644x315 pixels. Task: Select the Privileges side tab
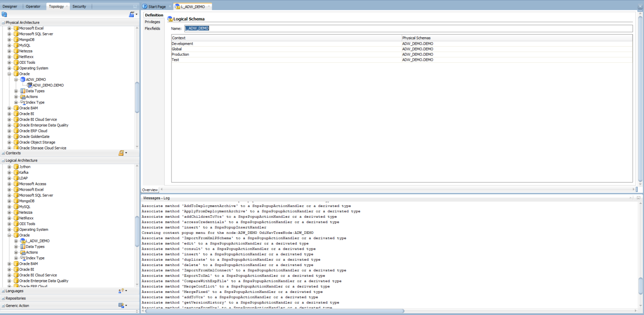pos(153,22)
